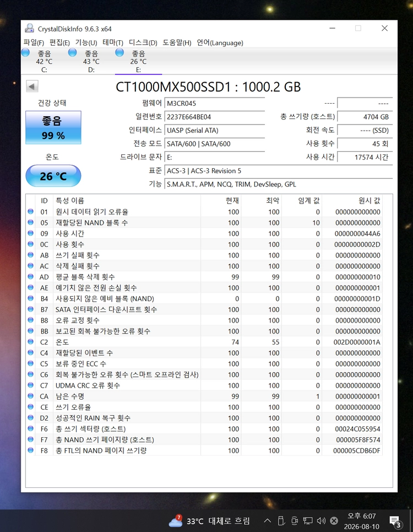Select row 총 FTL의 NAND 페이지 쓰기량

pos(204,450)
